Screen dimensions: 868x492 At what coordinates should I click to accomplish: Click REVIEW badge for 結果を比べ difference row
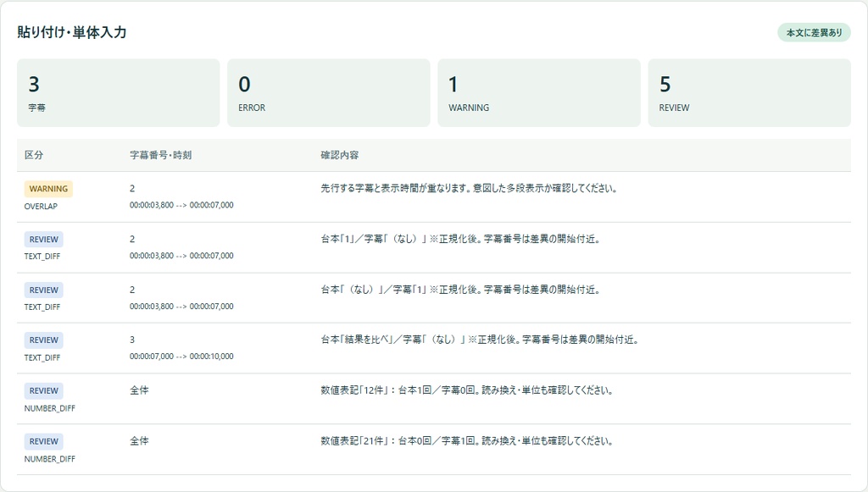(44, 340)
